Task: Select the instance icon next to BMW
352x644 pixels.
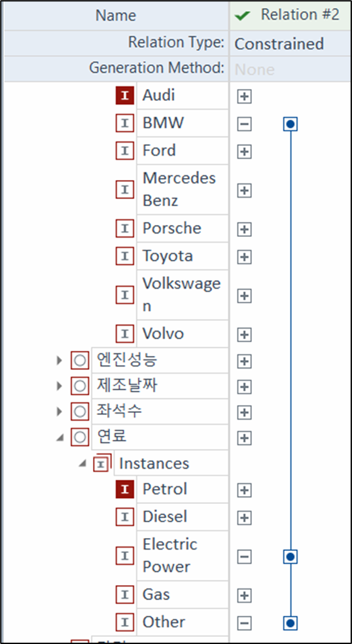Action: tap(125, 123)
